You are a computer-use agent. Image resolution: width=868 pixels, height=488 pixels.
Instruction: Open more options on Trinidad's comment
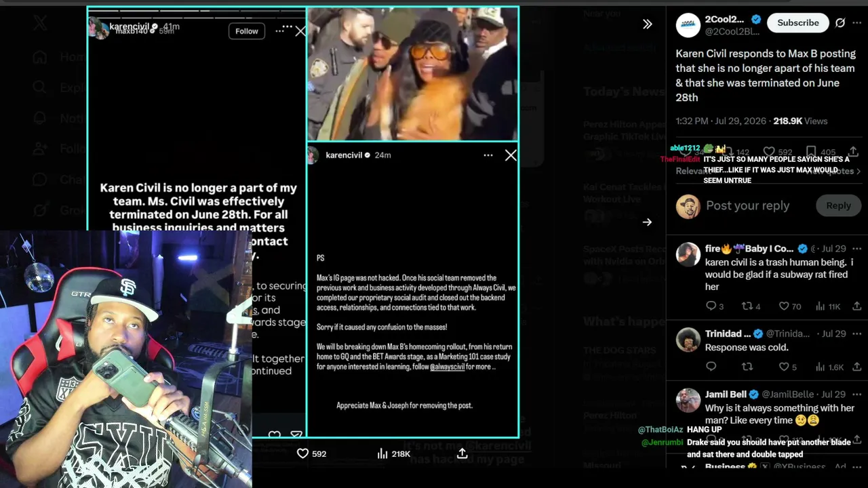(x=857, y=333)
